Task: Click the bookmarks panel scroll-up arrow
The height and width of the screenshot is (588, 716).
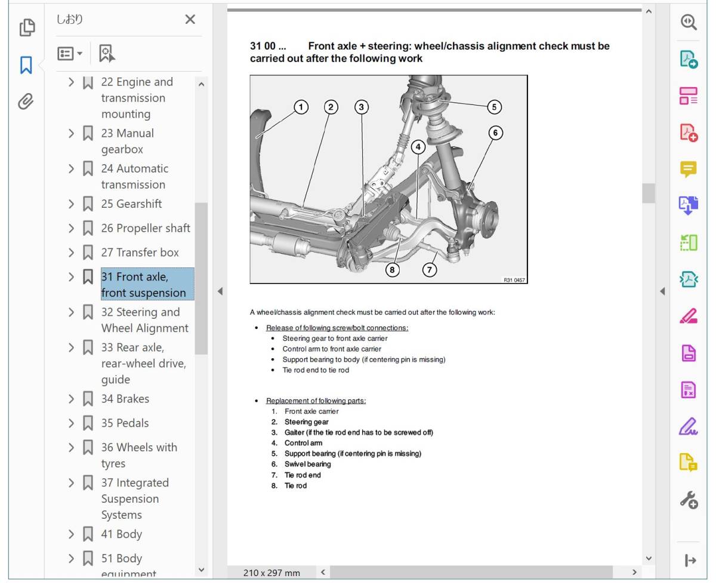Action: click(x=201, y=84)
